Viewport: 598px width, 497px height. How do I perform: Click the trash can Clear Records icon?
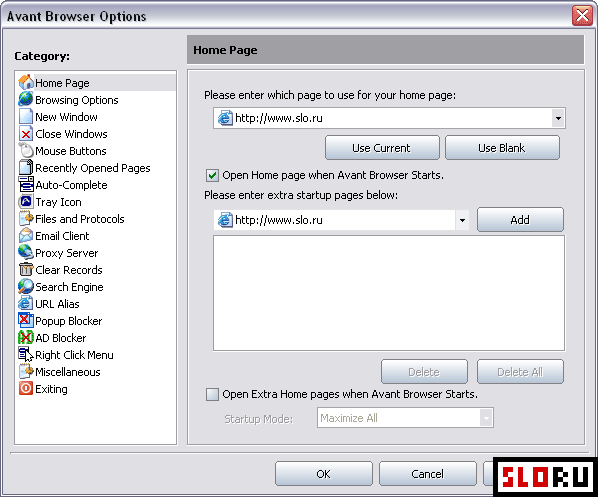26,269
